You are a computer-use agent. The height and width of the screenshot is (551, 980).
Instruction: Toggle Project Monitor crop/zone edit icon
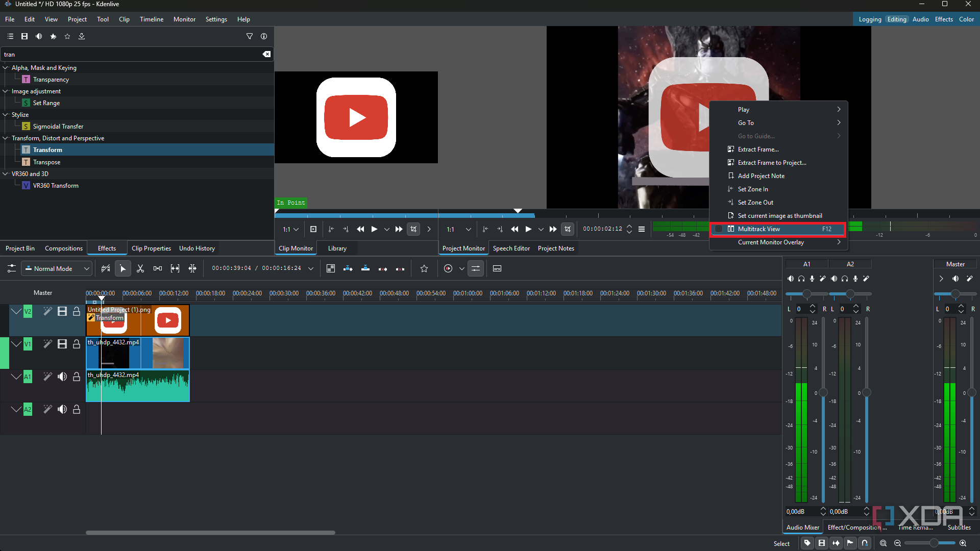pos(568,229)
